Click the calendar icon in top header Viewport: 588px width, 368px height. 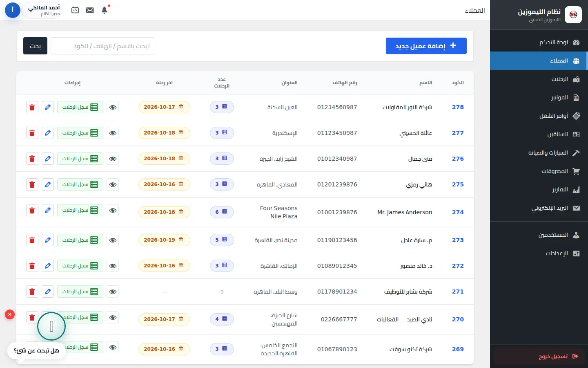coord(75,10)
